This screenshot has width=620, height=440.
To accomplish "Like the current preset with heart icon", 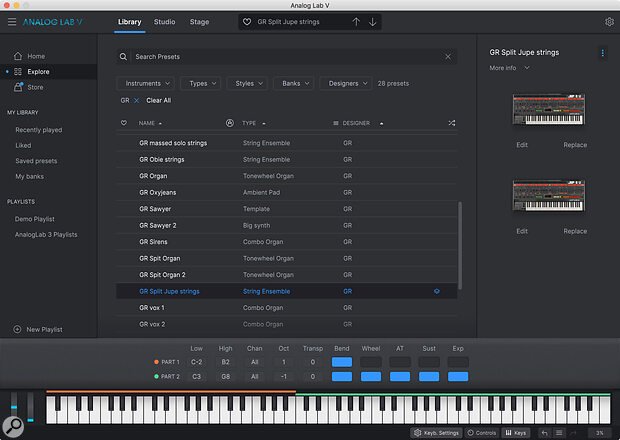I will point(247,22).
